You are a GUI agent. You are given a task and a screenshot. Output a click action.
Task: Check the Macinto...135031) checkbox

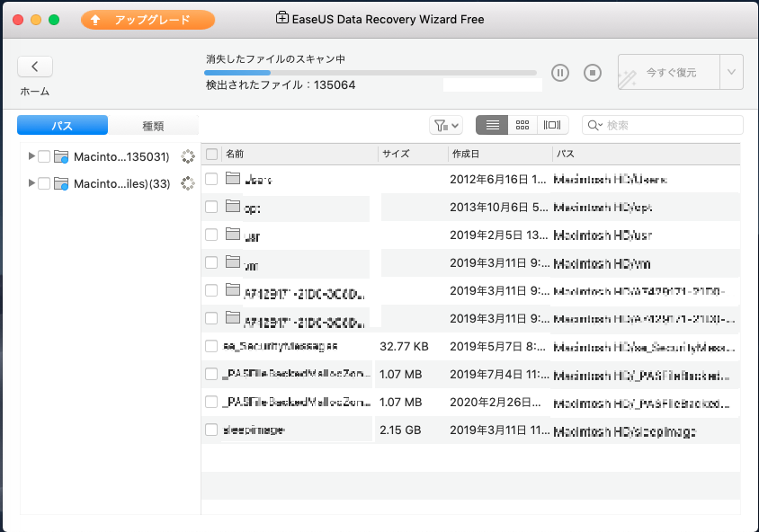pyautogui.click(x=44, y=156)
